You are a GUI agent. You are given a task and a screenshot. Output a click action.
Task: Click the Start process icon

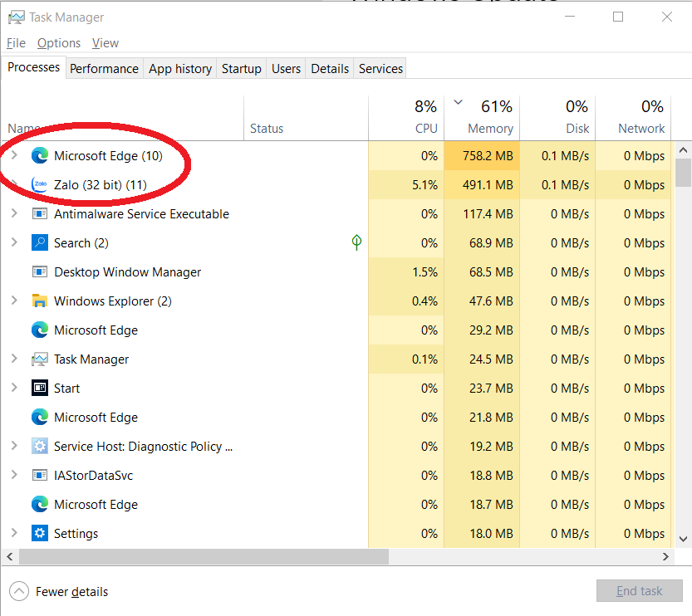pos(40,388)
